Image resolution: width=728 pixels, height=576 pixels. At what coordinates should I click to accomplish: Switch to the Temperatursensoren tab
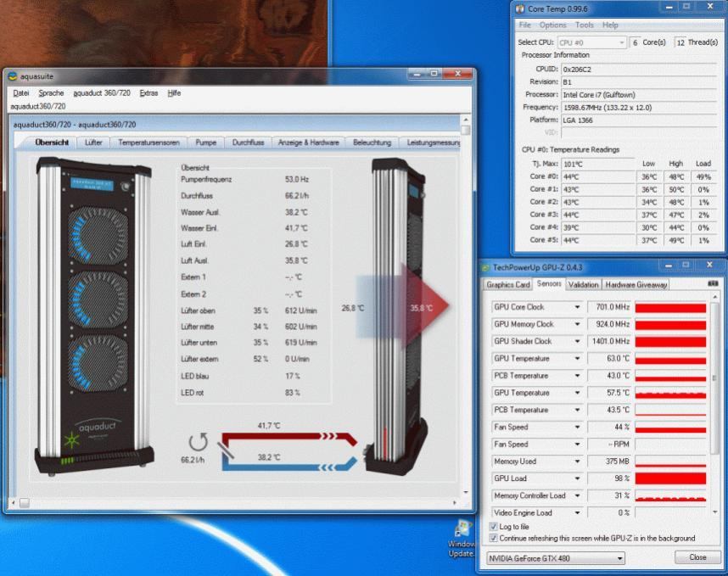click(x=148, y=143)
